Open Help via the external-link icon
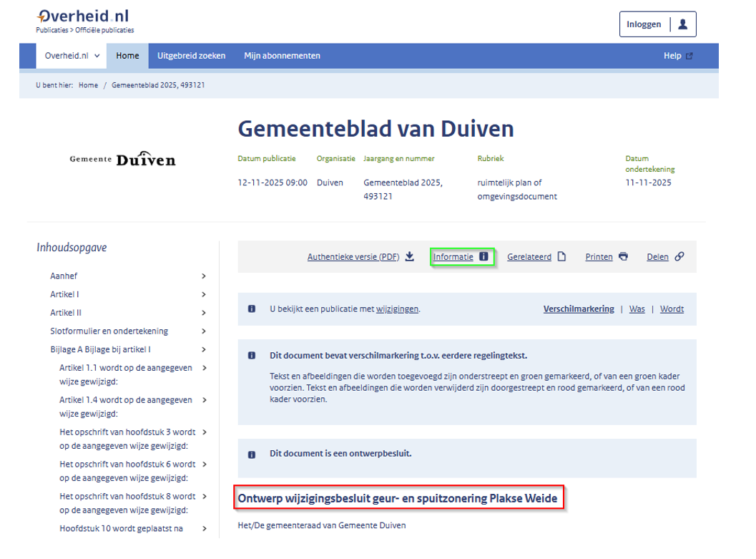Image resolution: width=756 pixels, height=559 pixels. [689, 55]
